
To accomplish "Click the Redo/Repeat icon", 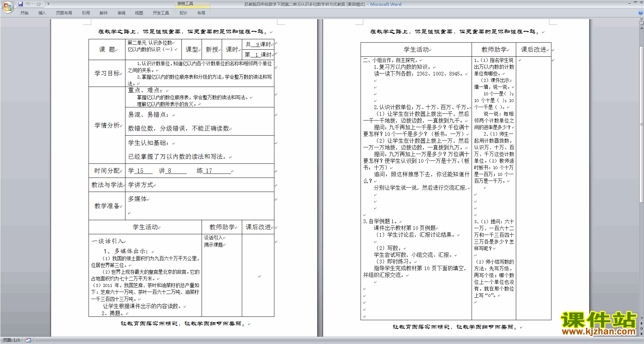I will pyautogui.click(x=39, y=4).
